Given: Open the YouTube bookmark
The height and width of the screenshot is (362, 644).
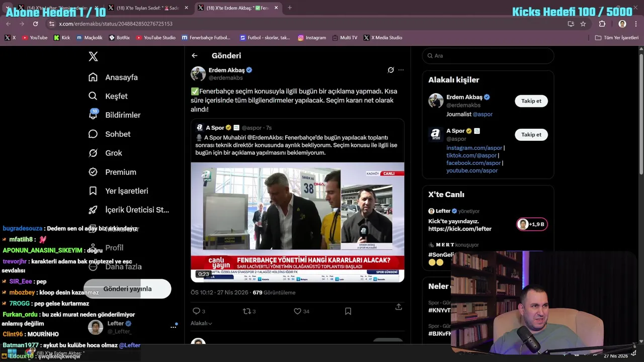Looking at the screenshot, I should click(x=35, y=38).
